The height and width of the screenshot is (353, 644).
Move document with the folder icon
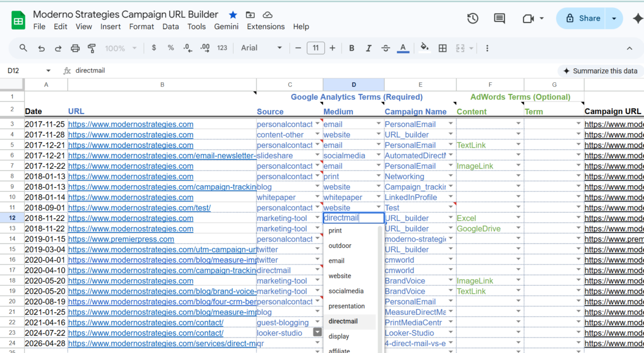coord(250,15)
